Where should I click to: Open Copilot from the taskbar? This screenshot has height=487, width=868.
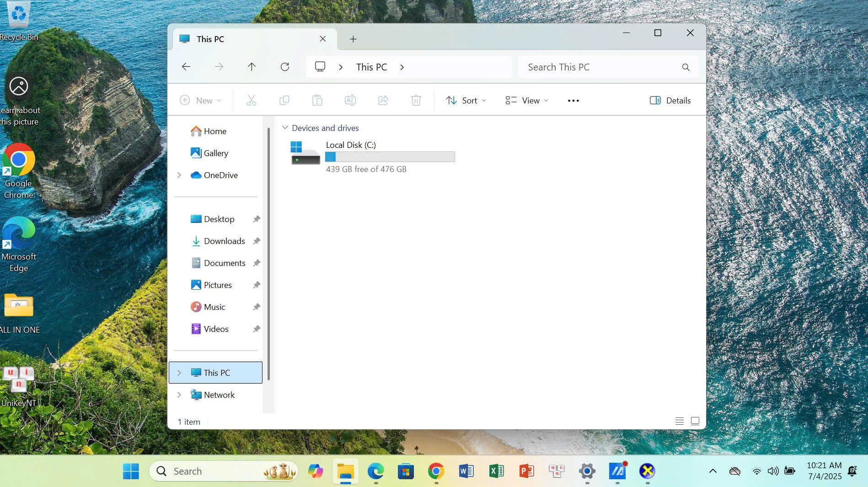(x=315, y=471)
